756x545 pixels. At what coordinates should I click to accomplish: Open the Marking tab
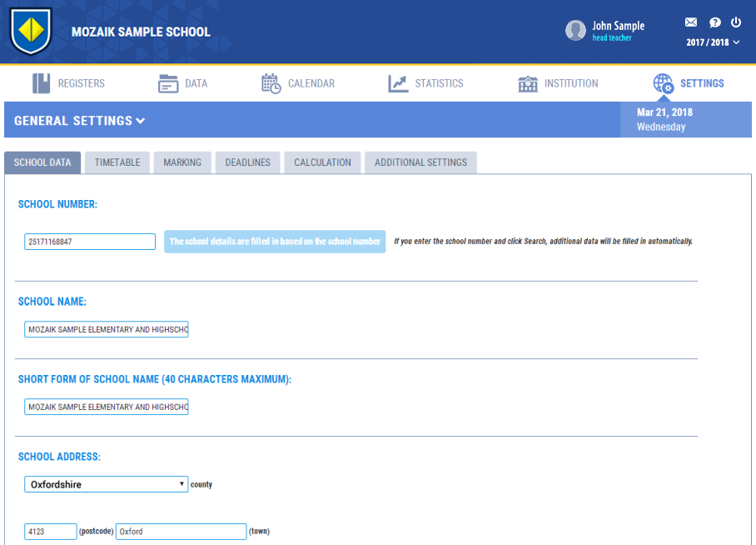coord(182,162)
